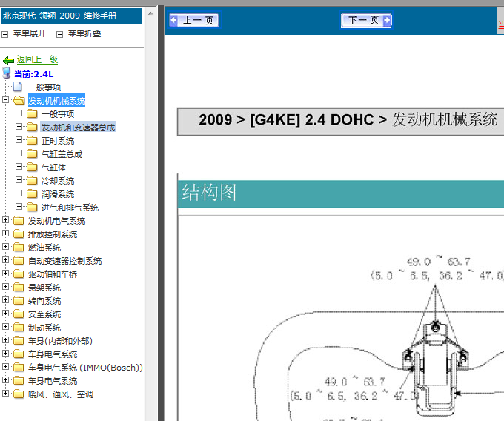Image resolution: width=504 pixels, height=421 pixels.
Task: Expand the 制动系统 folder
Action: click(x=5, y=327)
